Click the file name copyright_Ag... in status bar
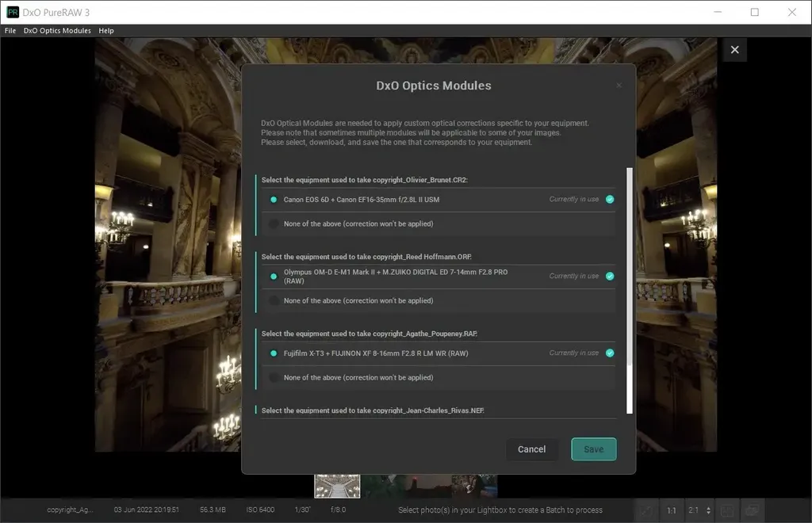Screen dimensions: 812x523 (71, 510)
